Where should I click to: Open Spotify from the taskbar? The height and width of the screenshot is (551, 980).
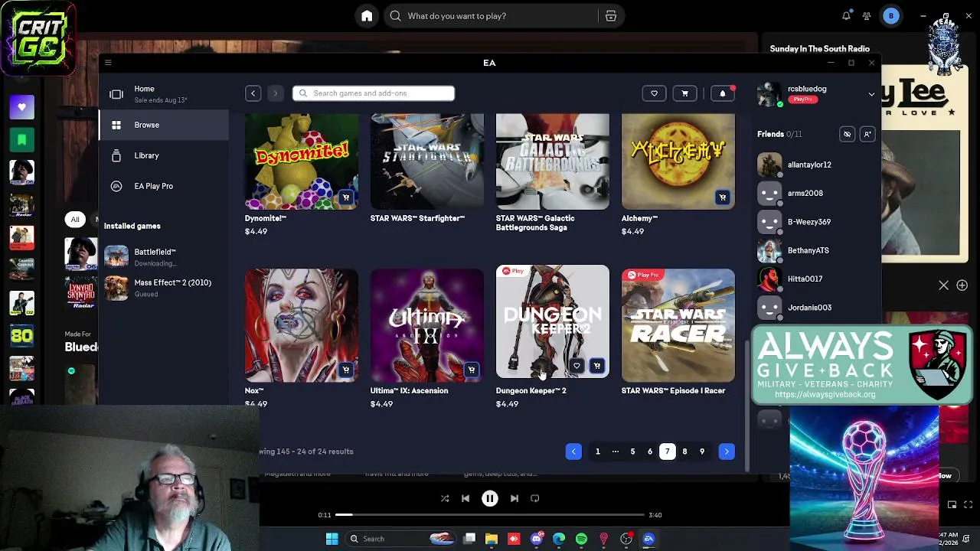point(581,539)
